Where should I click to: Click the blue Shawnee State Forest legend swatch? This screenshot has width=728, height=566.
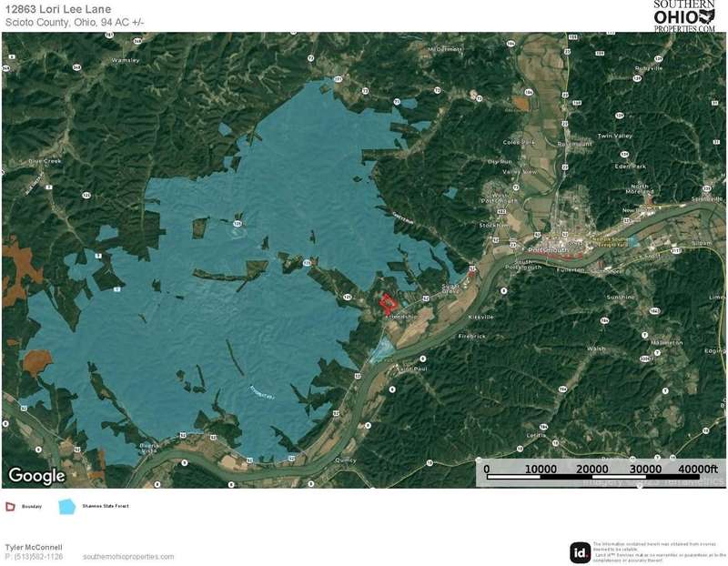click(x=67, y=507)
